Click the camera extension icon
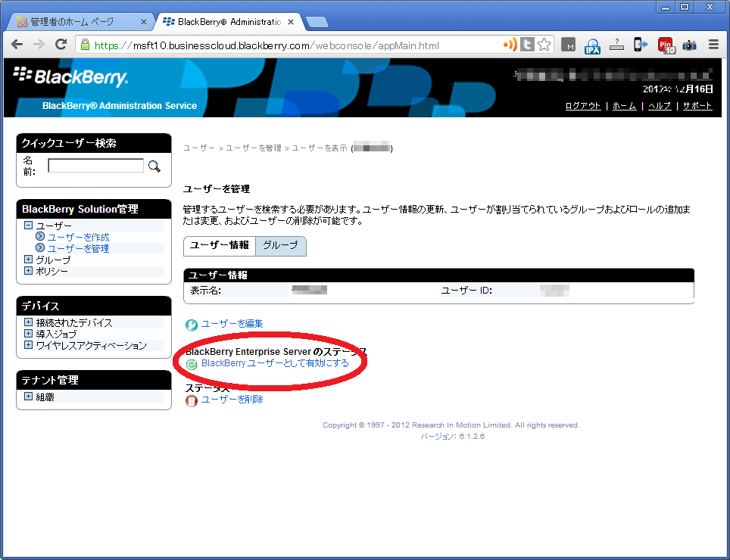The width and height of the screenshot is (730, 560). coord(690,45)
